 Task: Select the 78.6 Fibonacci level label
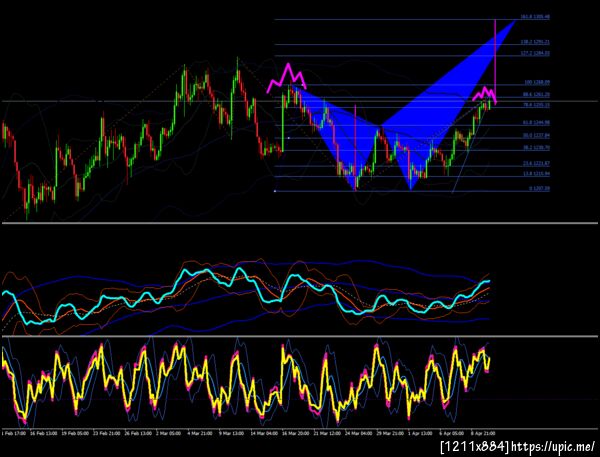tap(536, 105)
